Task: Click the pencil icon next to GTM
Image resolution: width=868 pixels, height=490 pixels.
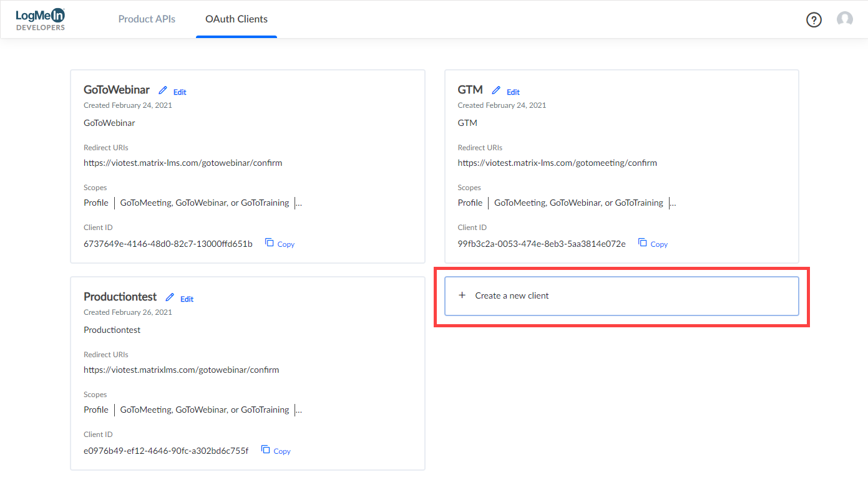Action: tap(496, 90)
